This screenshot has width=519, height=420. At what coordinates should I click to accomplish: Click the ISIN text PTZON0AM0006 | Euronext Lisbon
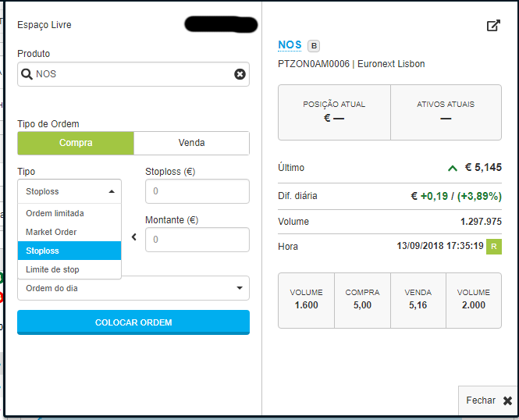click(x=351, y=64)
